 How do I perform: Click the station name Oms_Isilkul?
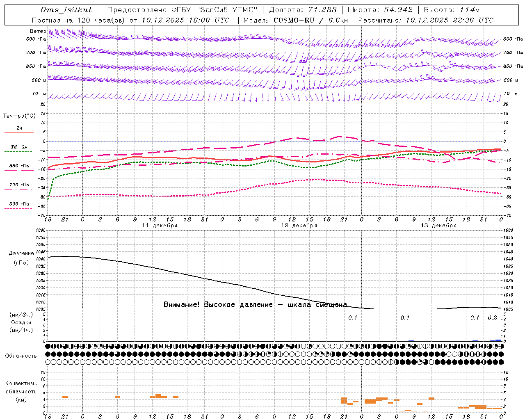(66, 10)
